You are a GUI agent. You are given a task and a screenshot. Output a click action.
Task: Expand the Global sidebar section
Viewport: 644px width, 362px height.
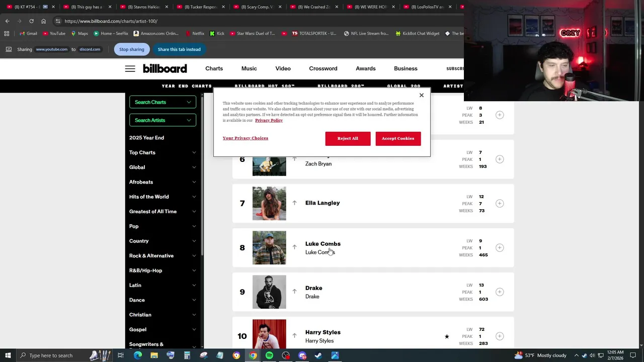(194, 167)
